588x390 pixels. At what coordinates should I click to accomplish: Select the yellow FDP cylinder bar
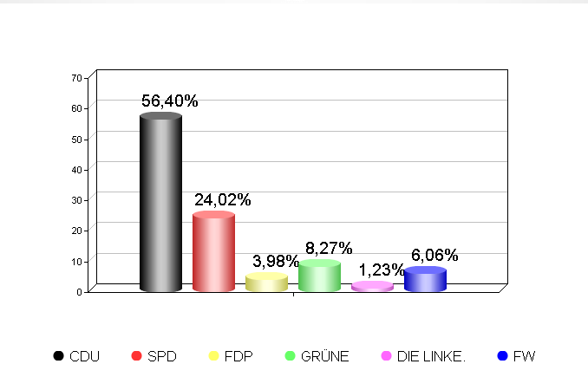pyautogui.click(x=266, y=283)
